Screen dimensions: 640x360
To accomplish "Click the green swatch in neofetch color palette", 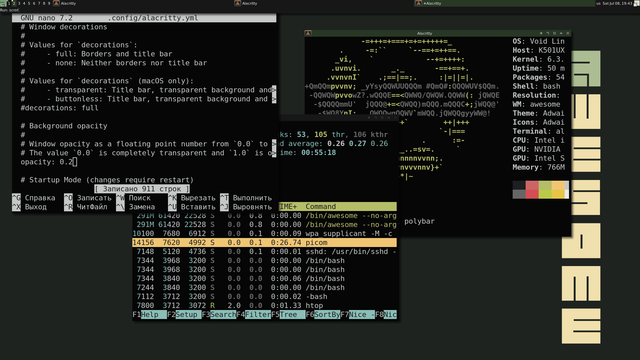I will [x=545, y=190].
